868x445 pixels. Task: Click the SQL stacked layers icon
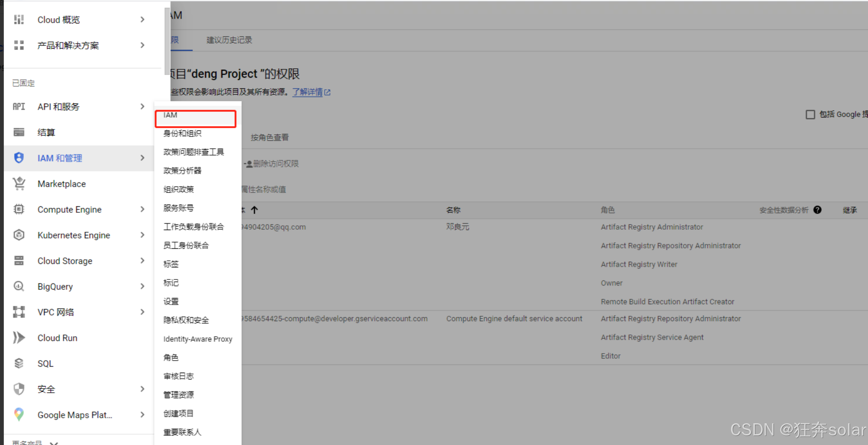(x=19, y=363)
